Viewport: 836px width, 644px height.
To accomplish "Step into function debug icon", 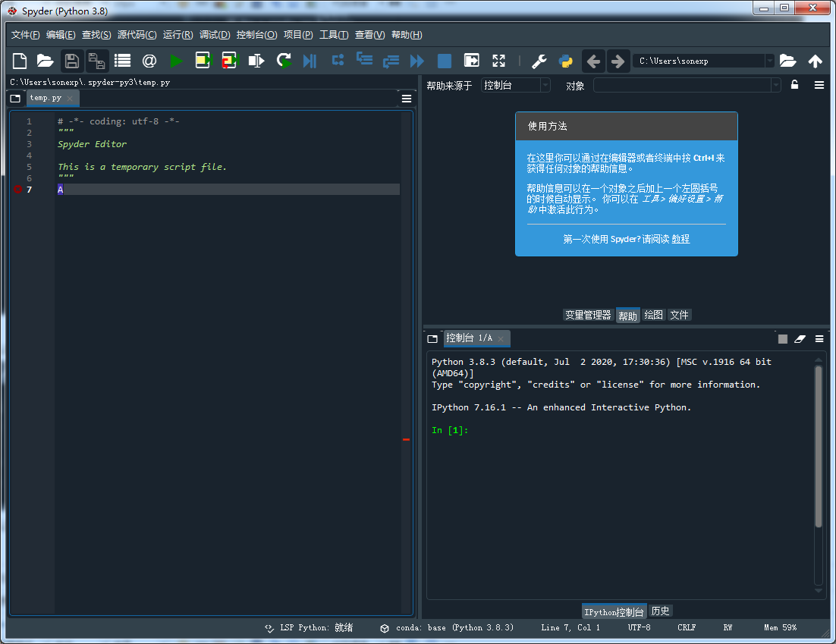I will (365, 58).
